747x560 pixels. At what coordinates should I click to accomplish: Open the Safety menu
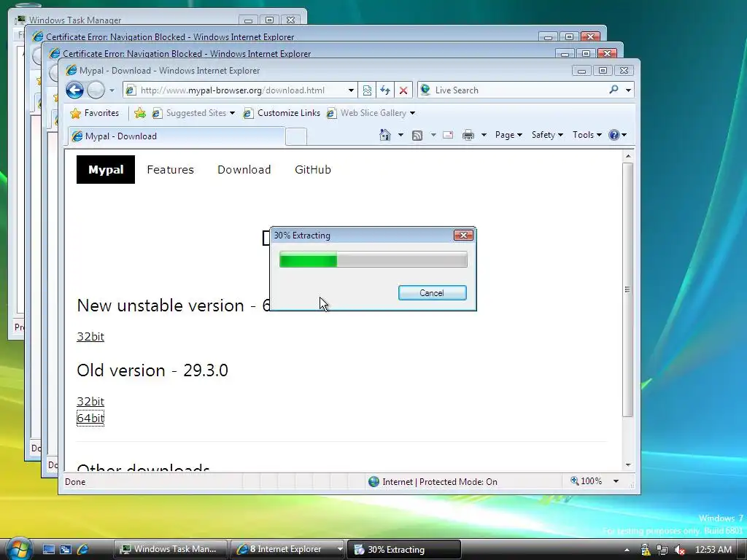click(x=547, y=135)
